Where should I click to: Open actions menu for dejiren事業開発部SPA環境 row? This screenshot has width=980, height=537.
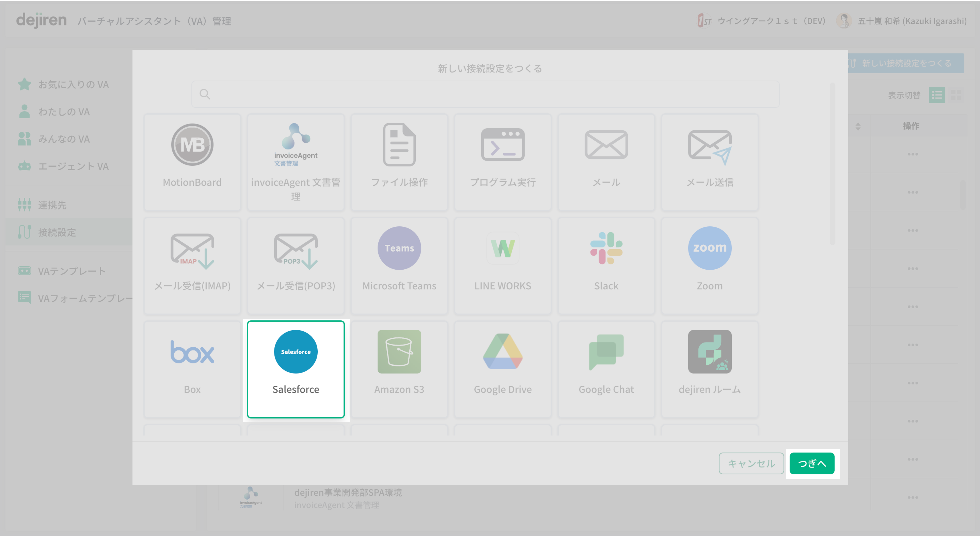(912, 497)
